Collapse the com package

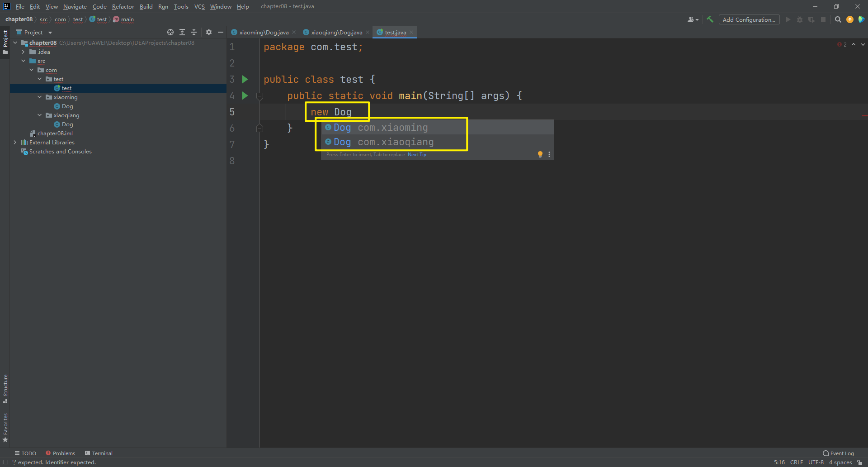32,70
